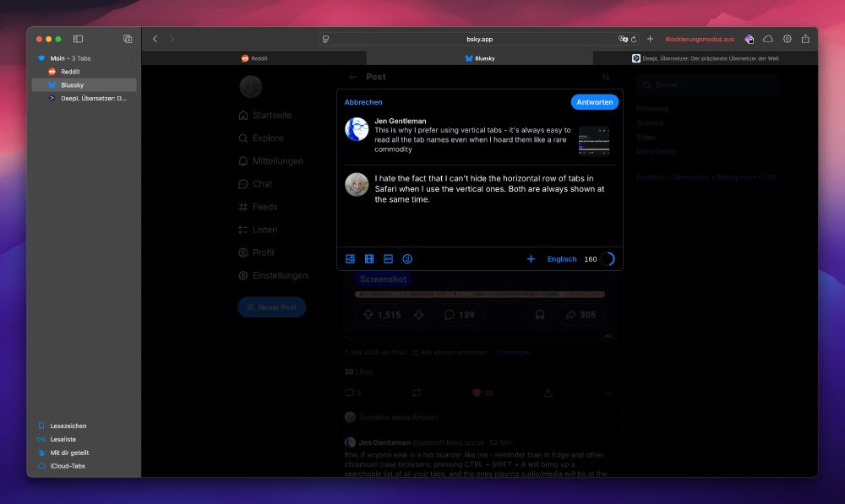Open the Video feed link
The height and width of the screenshot is (504, 845).
coord(646,138)
